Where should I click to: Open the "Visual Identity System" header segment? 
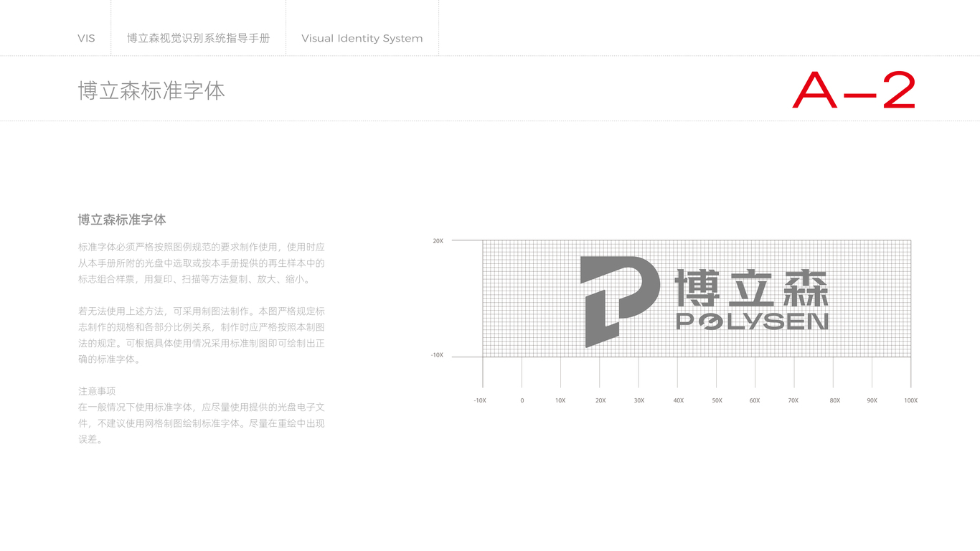coord(362,39)
